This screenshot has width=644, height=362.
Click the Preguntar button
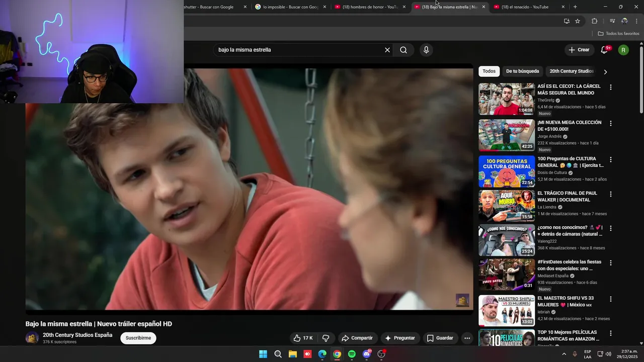[x=400, y=338]
